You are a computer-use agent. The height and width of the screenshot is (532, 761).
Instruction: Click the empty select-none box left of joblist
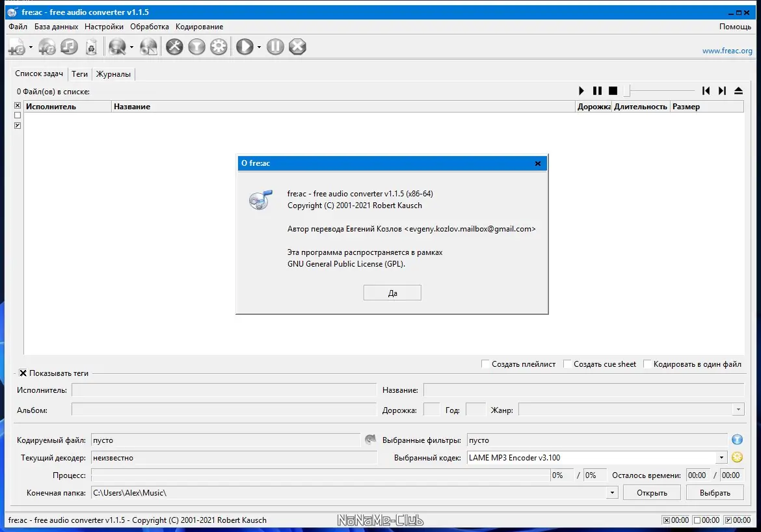click(18, 116)
